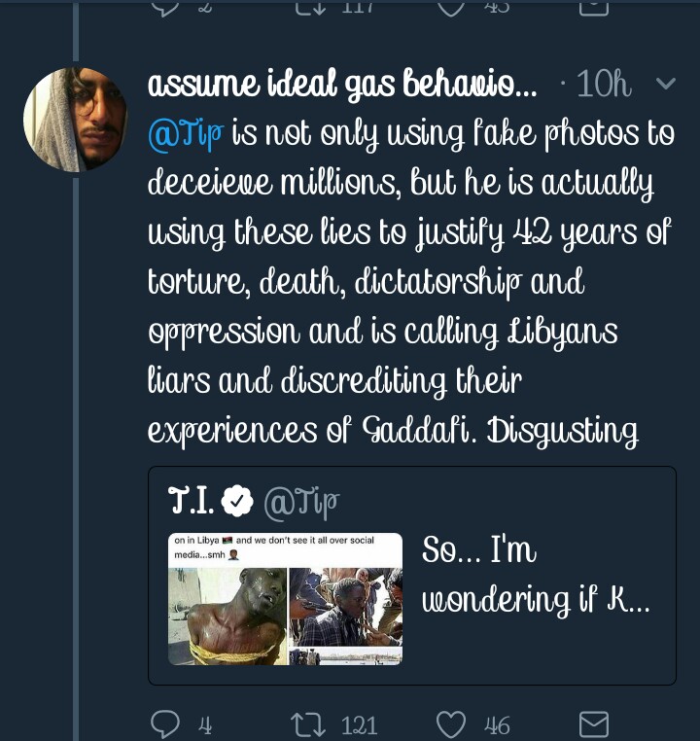Tap T.I.'s verified badge in quoted tweet

(237, 501)
